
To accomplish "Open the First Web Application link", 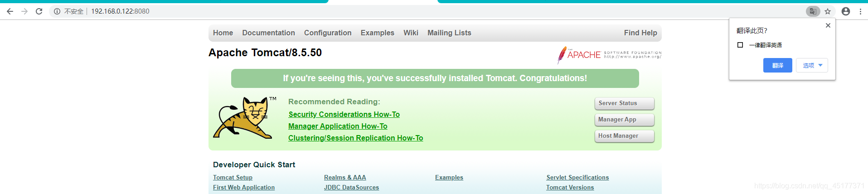I will pos(244,188).
